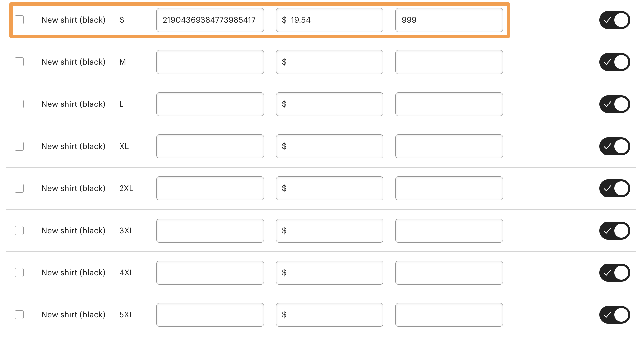644x347 pixels.
Task: Toggle off the XL size switch
Action: 614,146
